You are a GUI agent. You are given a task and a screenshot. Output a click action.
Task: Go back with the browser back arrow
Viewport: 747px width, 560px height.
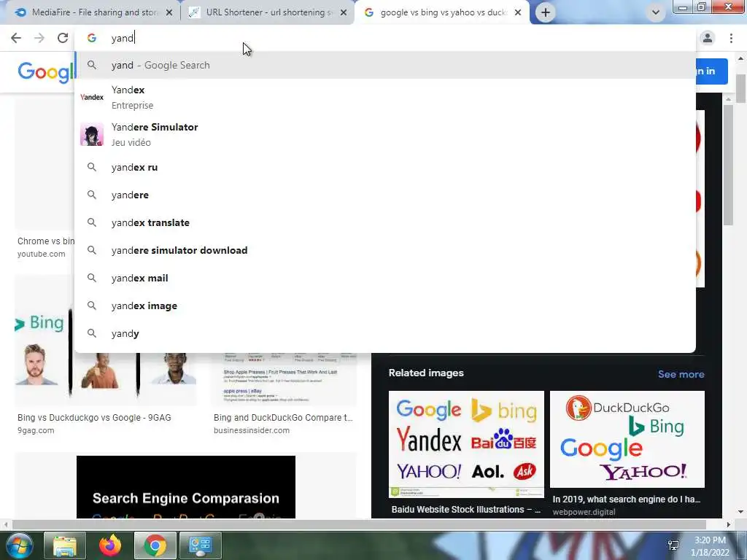tap(16, 38)
